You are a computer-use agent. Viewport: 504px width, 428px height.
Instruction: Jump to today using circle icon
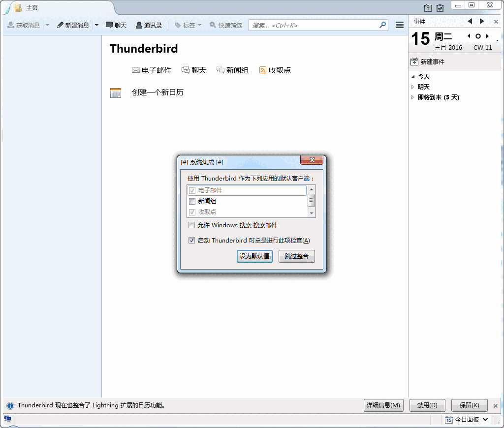point(478,36)
